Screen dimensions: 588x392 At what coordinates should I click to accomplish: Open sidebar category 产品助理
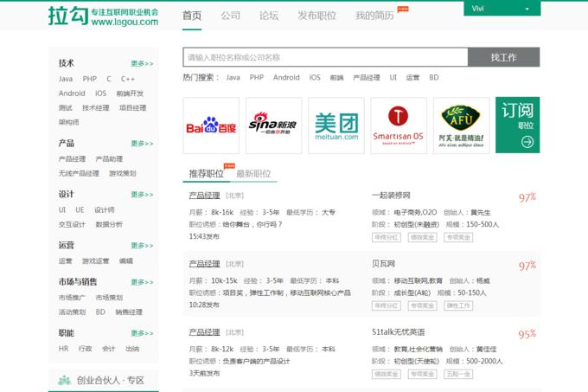tap(109, 159)
